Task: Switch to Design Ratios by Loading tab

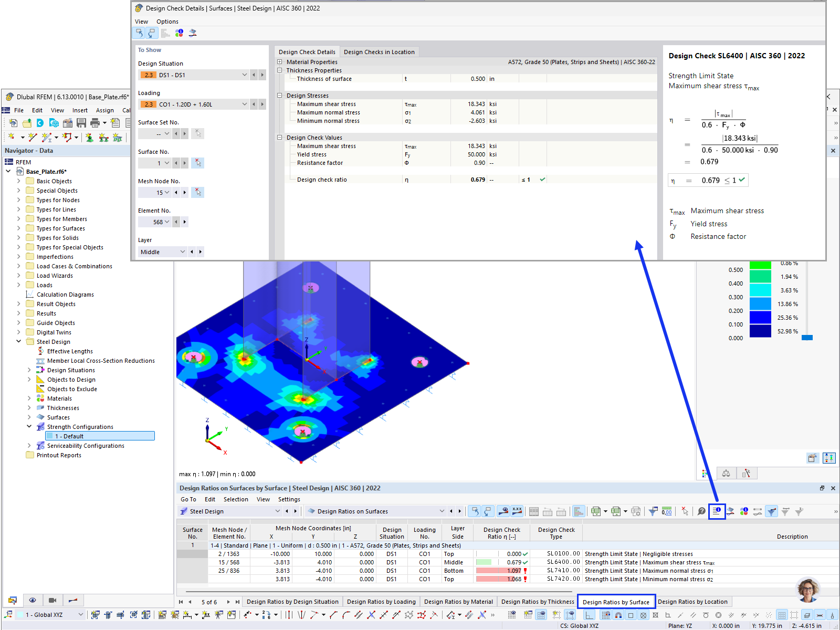Action: [x=381, y=602]
